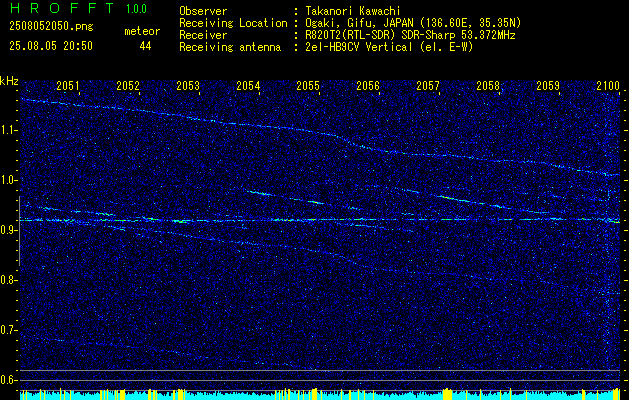This screenshot has width=629, height=400.
Task: Click the date stamp 25.08.05 20:50
Action: (x=51, y=46)
